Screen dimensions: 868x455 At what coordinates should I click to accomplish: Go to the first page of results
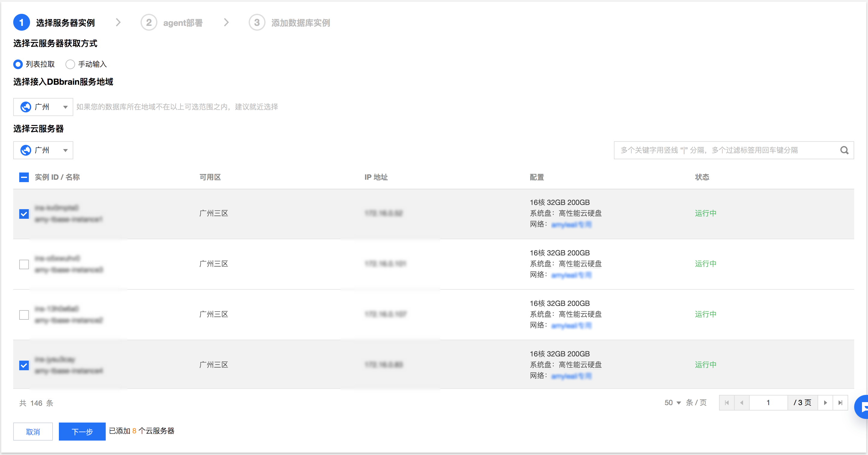point(727,403)
